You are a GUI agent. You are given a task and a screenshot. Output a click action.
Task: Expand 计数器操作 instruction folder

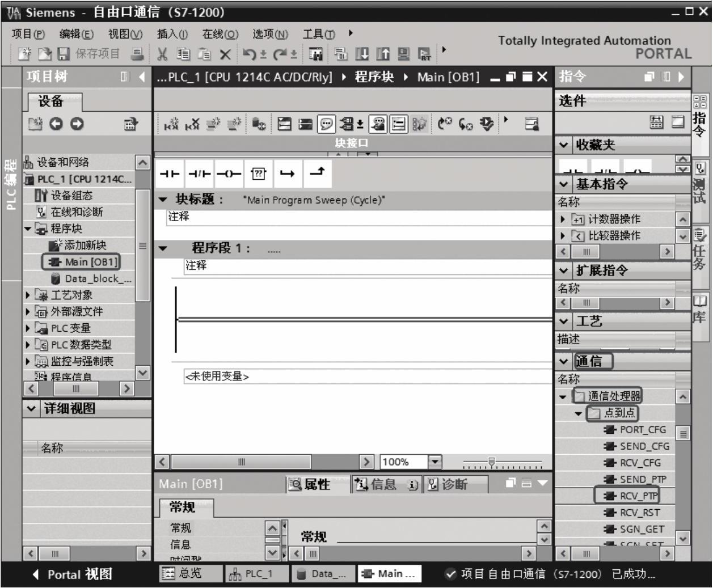point(563,219)
